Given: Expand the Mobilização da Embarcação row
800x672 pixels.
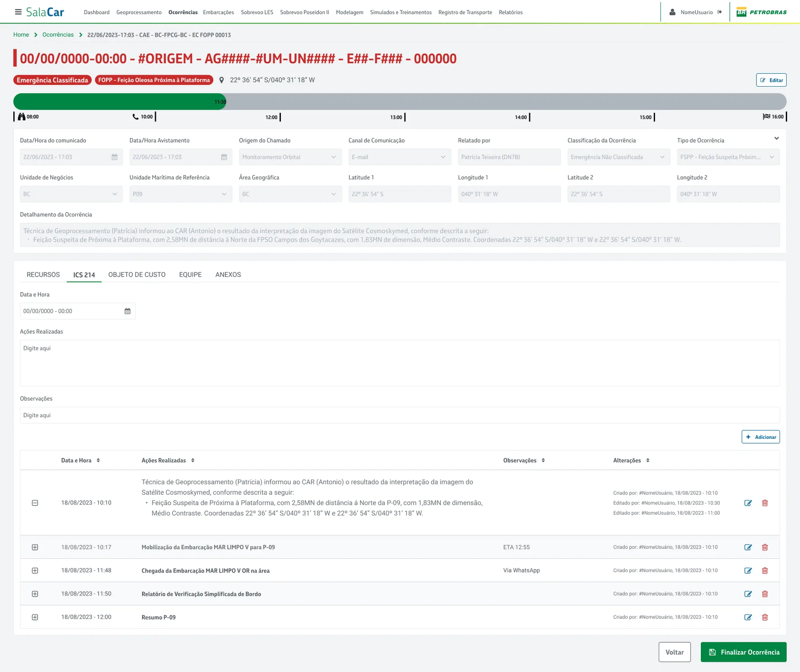Looking at the screenshot, I should pos(35,547).
